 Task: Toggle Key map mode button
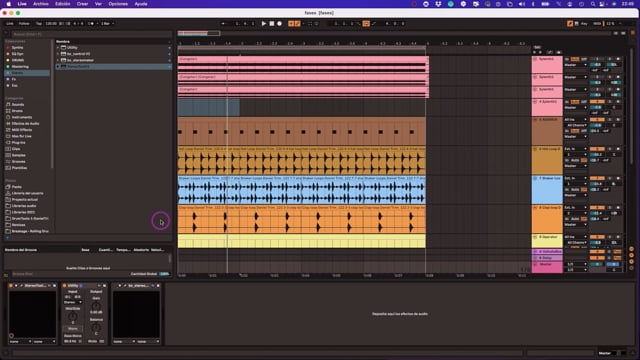pos(584,24)
